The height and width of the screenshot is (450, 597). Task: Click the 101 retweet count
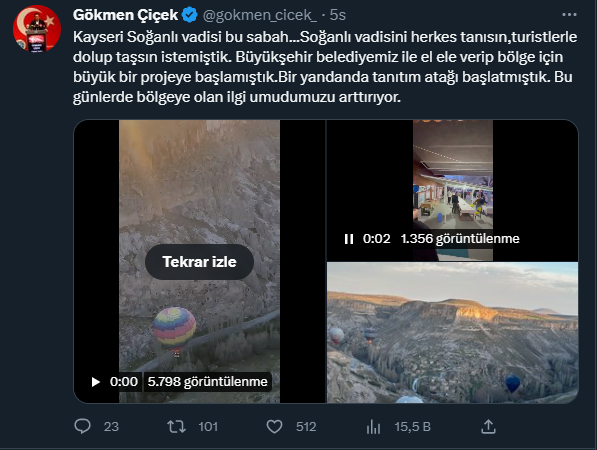click(208, 427)
